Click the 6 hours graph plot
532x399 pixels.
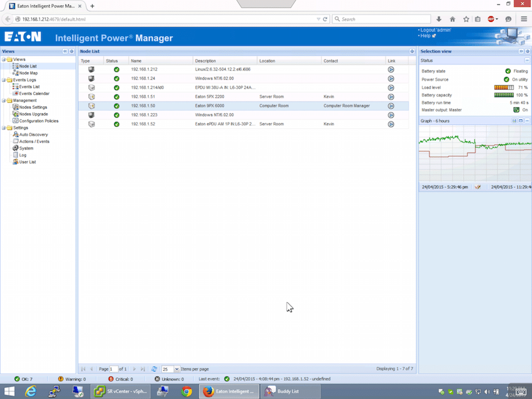475,154
